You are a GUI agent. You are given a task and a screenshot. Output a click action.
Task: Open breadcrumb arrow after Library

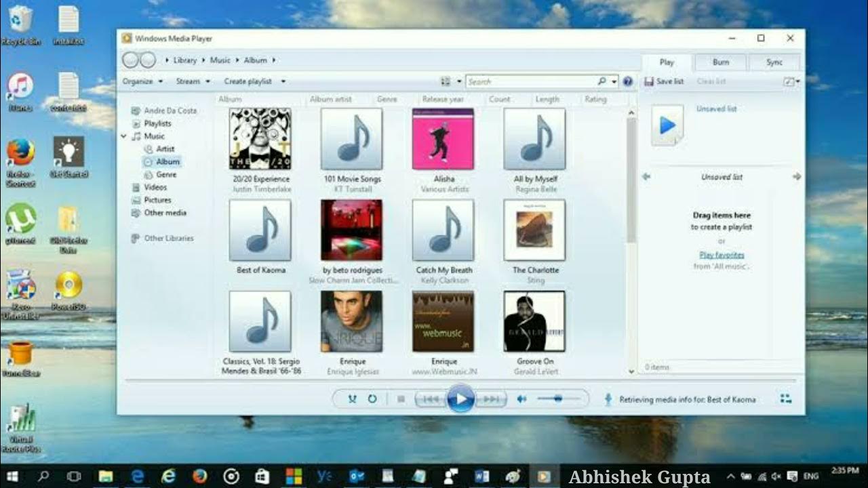(203, 60)
